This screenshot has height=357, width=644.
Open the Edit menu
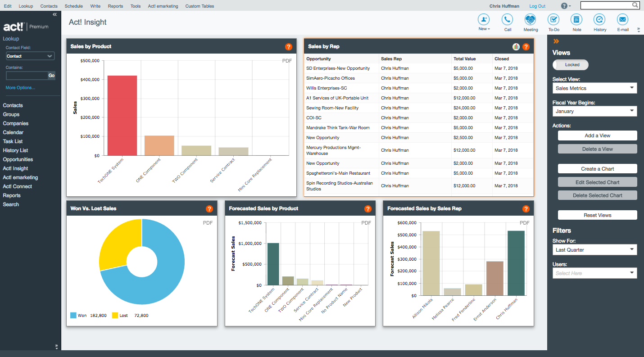tap(8, 6)
